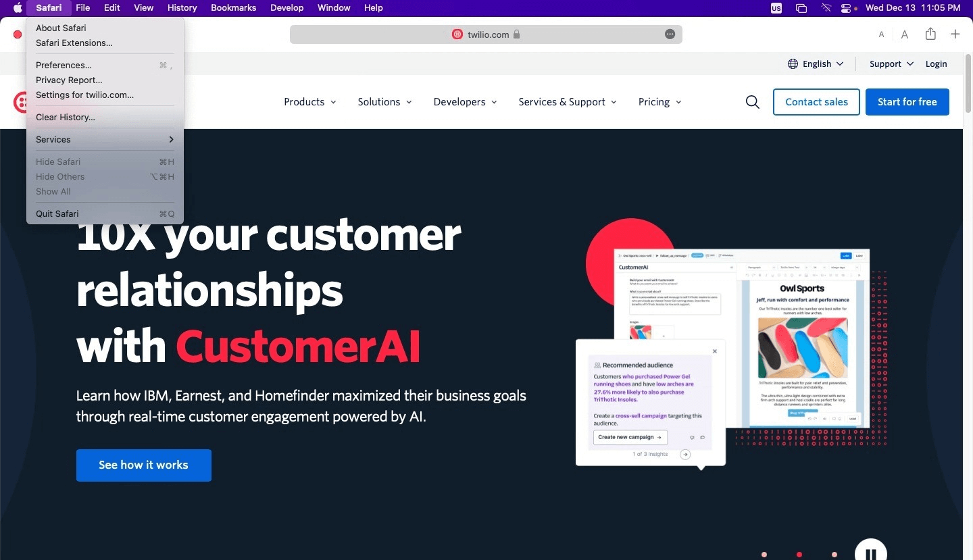Click the twilio.com address field
This screenshot has height=560, width=973.
[486, 34]
